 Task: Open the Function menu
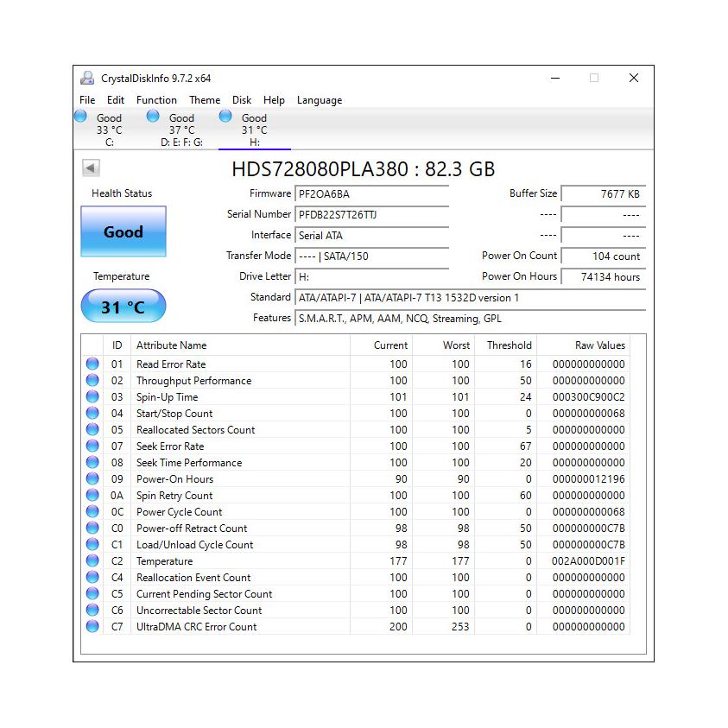[x=156, y=100]
